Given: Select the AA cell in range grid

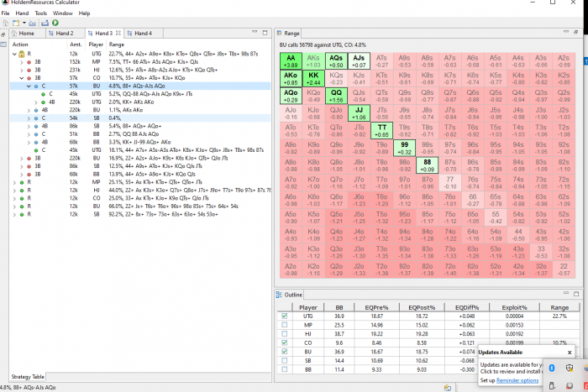Looking at the screenshot, I should [x=291, y=60].
